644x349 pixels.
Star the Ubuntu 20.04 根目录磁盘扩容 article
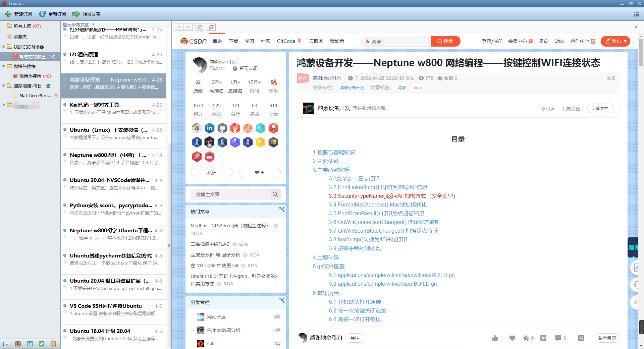tap(65, 287)
